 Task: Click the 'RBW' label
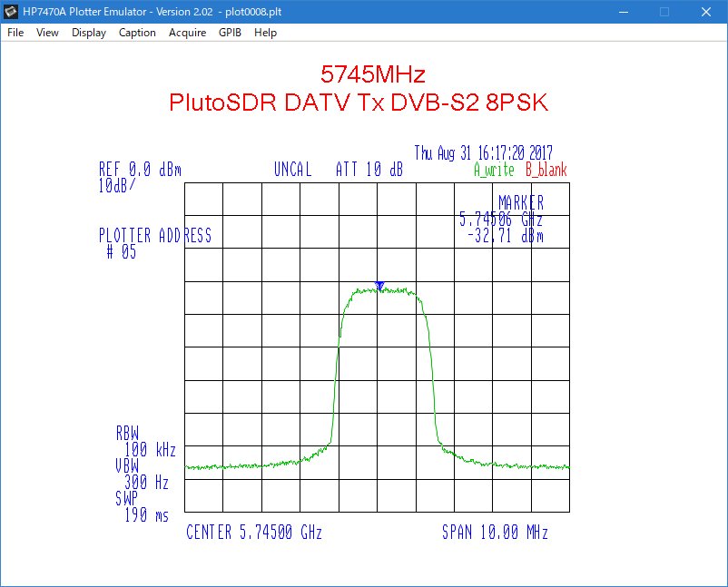click(x=127, y=433)
